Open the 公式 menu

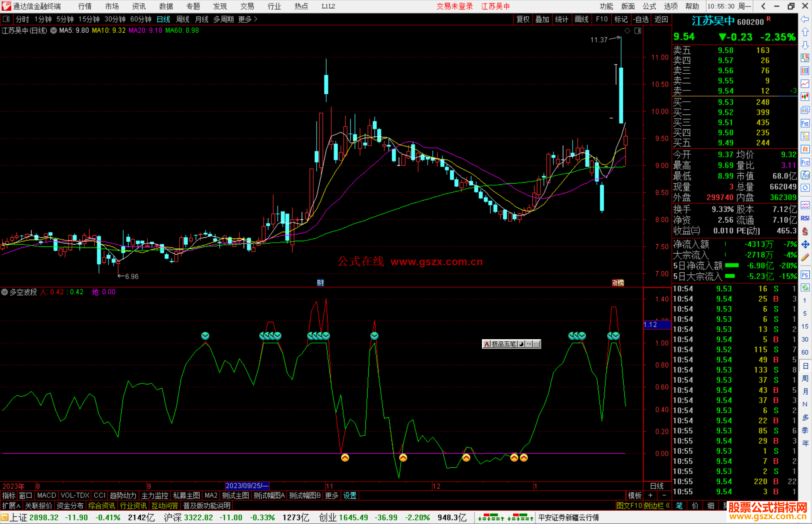coord(649,6)
